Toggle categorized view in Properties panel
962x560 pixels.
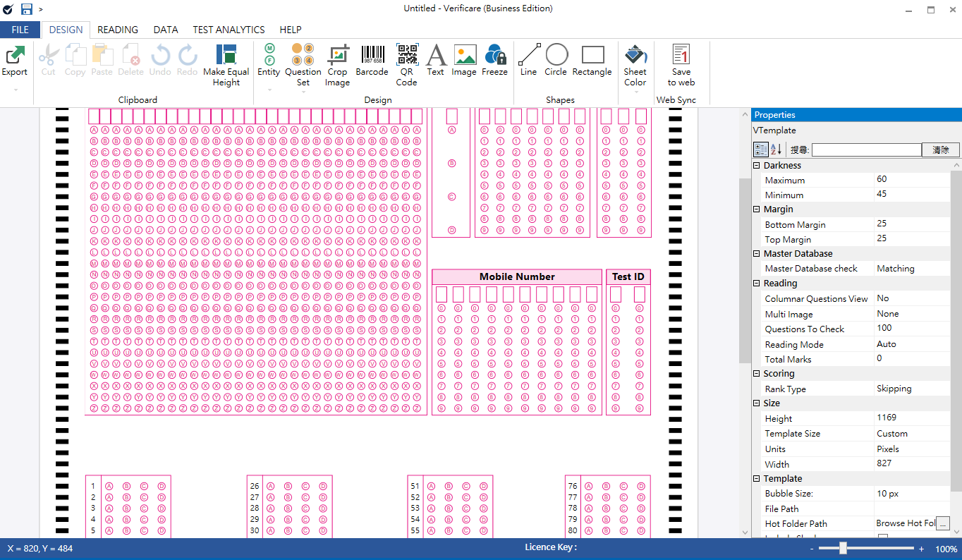(761, 150)
